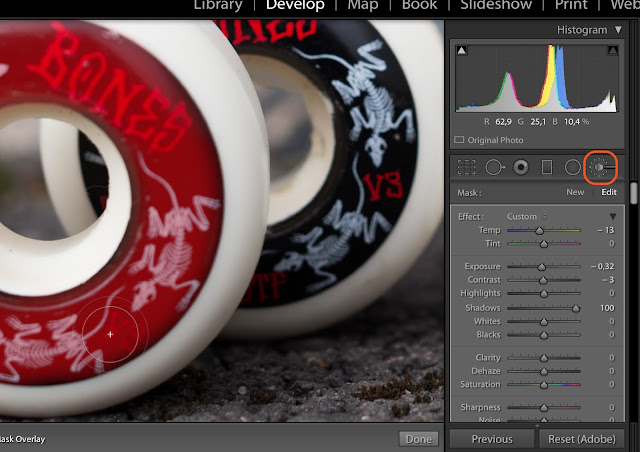
Task: Adjust the Saturation slider
Action: (x=544, y=385)
